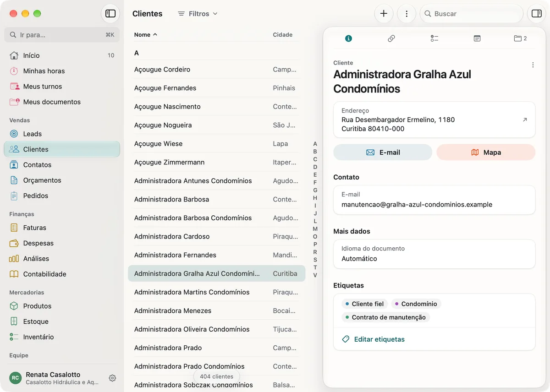Open Orçamentos section
The height and width of the screenshot is (392, 550).
[62, 180]
